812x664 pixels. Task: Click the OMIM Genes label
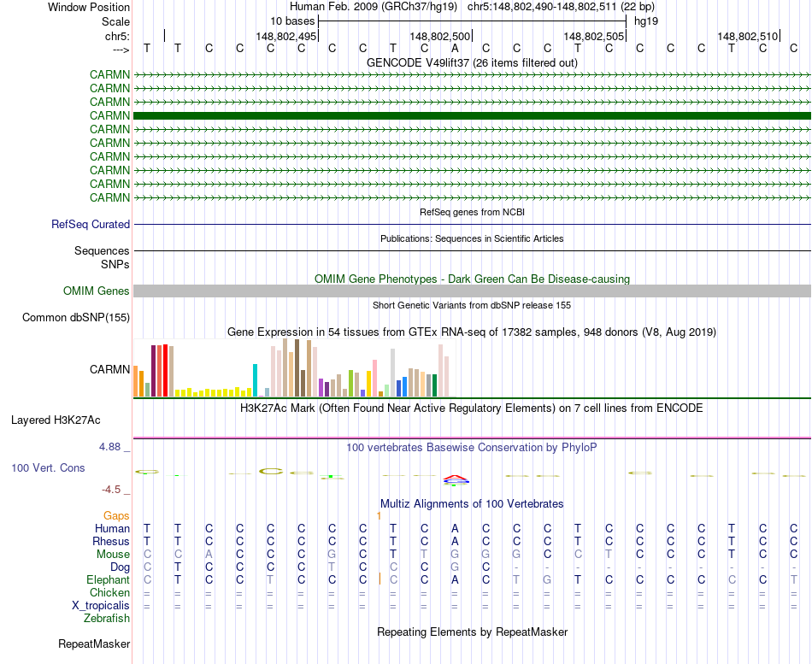point(97,291)
